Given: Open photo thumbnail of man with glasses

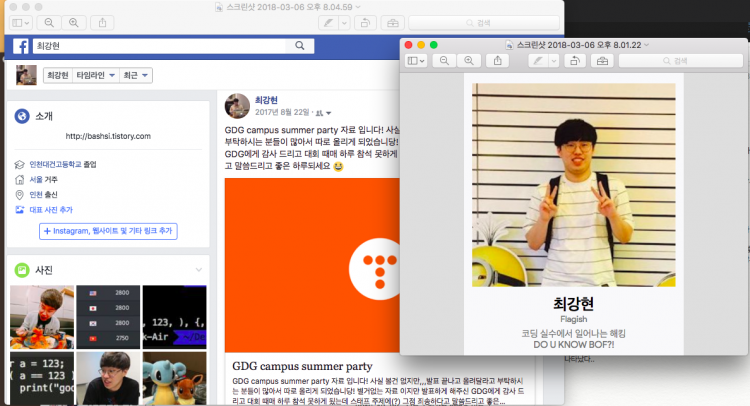Looking at the screenshot, I should [x=108, y=378].
